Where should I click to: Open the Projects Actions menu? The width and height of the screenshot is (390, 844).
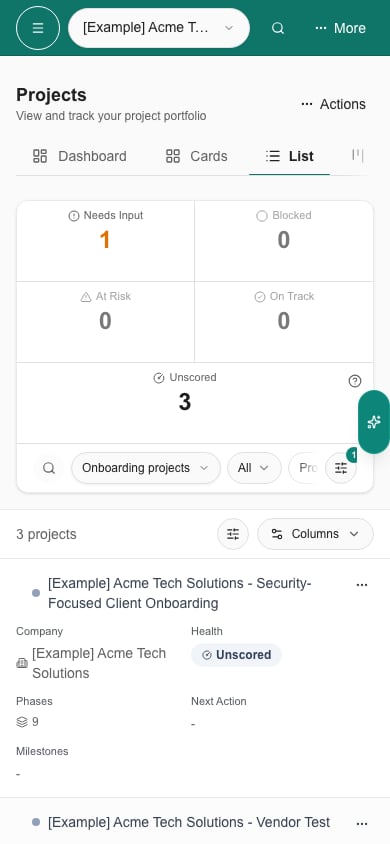[x=334, y=104]
